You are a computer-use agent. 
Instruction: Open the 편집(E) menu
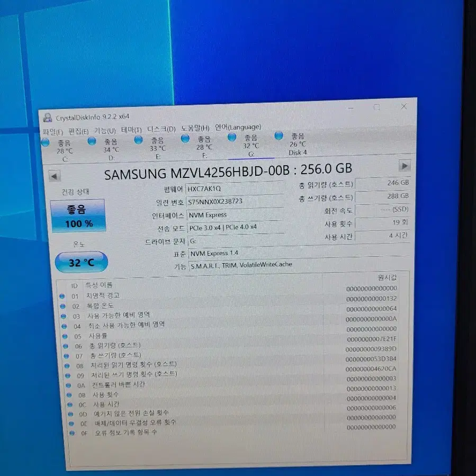78,131
